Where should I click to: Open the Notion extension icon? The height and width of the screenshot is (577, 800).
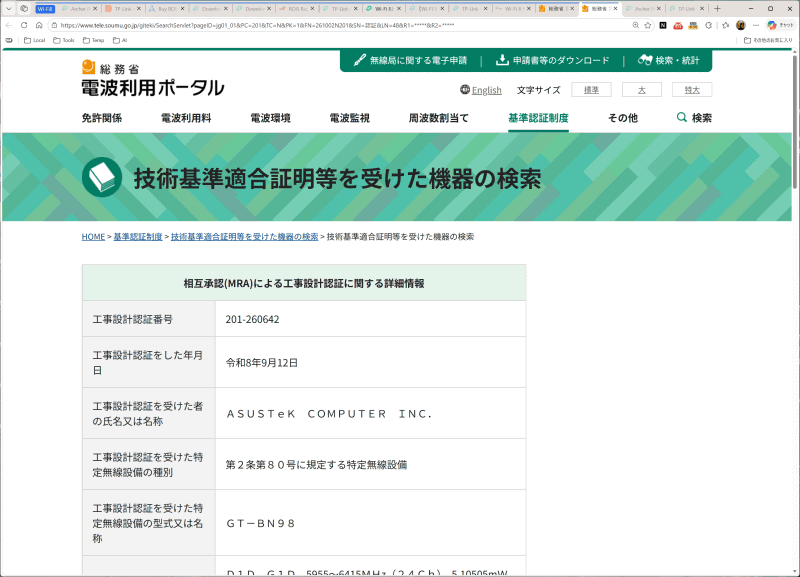663,25
